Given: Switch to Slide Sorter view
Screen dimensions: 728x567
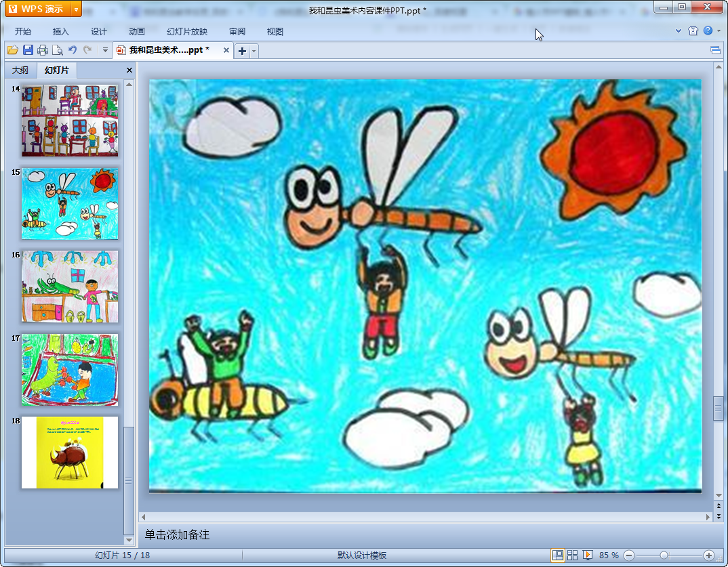Looking at the screenshot, I should pos(573,555).
